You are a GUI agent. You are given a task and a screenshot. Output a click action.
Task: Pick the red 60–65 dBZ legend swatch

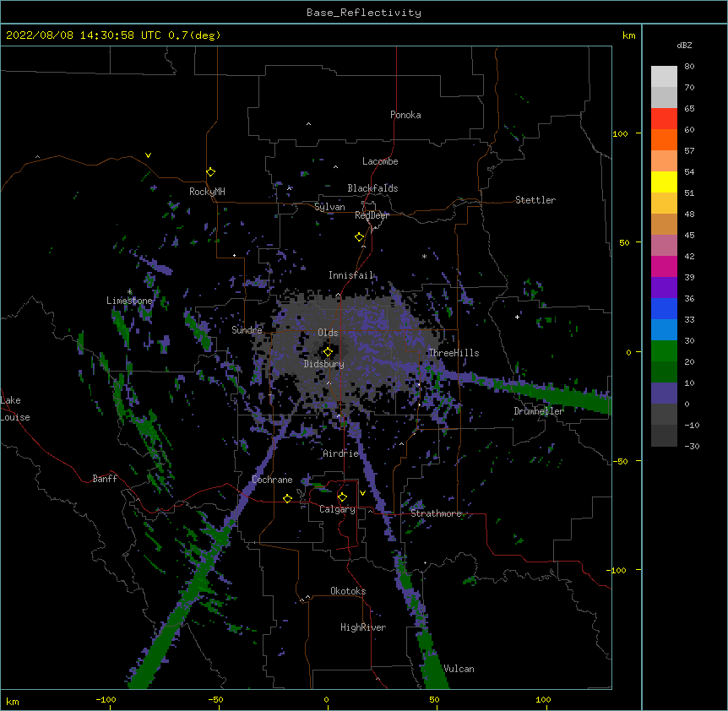pos(664,119)
